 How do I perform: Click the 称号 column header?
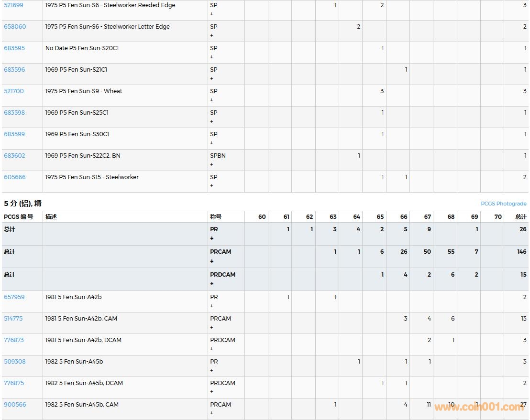pyautogui.click(x=216, y=217)
